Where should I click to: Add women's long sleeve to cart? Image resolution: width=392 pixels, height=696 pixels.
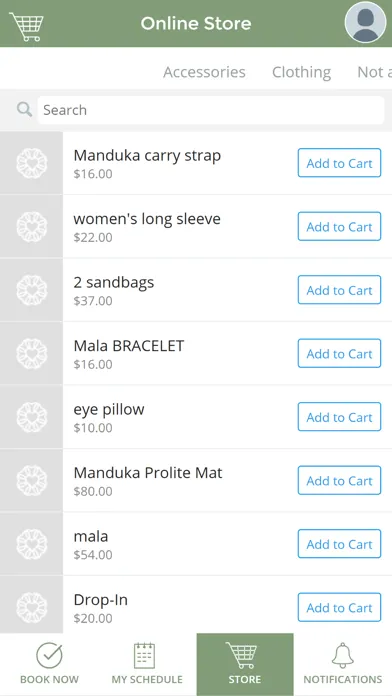339,226
